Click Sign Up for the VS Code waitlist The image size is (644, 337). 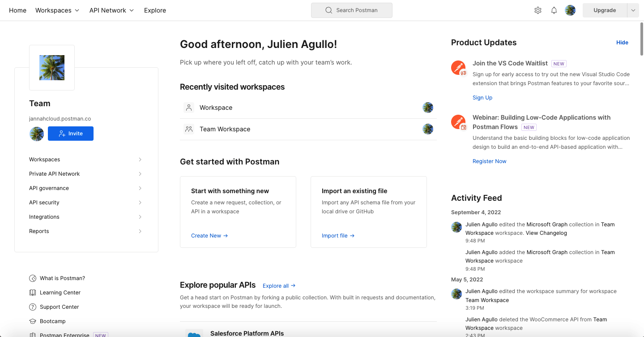pyautogui.click(x=482, y=97)
